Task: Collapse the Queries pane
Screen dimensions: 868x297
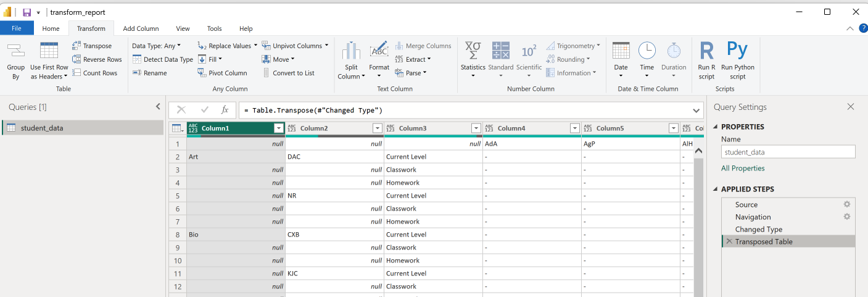Action: (159, 107)
